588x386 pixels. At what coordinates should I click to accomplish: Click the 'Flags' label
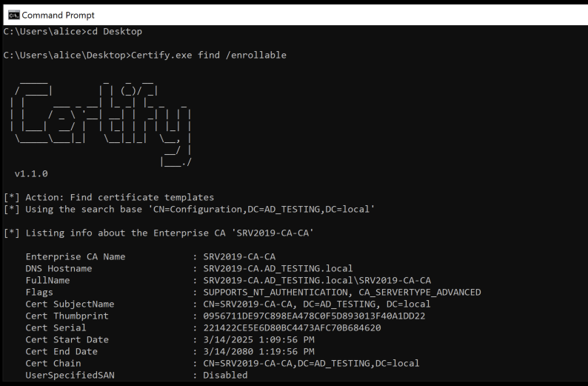point(39,293)
